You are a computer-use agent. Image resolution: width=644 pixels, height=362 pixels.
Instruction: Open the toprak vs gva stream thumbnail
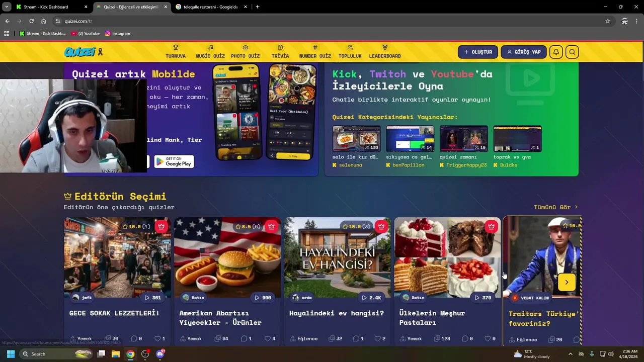[x=517, y=139]
